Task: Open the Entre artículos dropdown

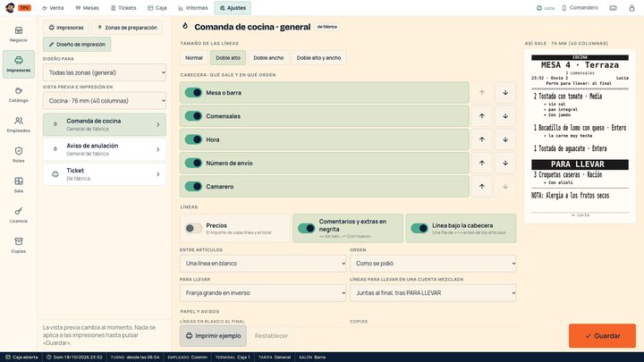Action: (263, 264)
